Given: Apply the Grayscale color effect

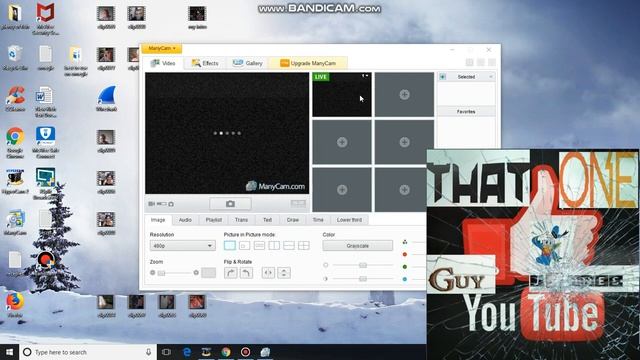Looking at the screenshot, I should (x=358, y=246).
